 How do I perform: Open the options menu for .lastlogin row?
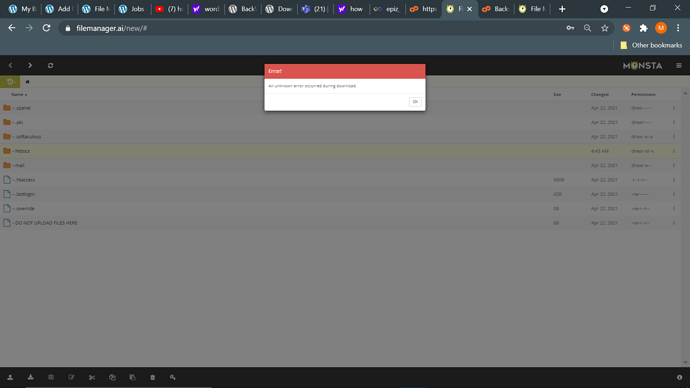[674, 194]
